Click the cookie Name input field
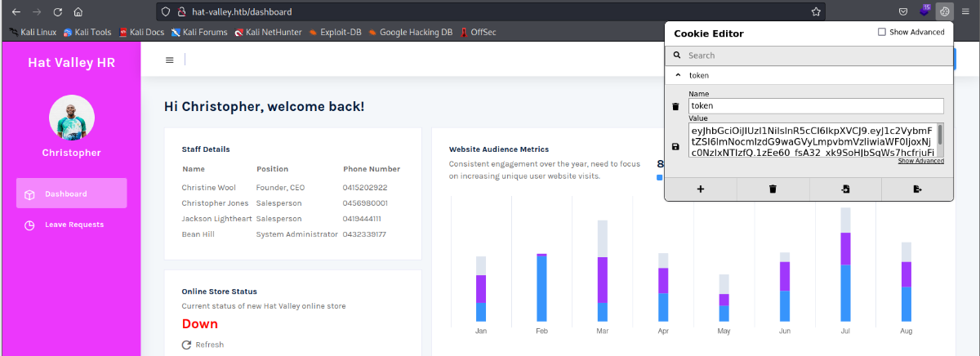 (816, 105)
